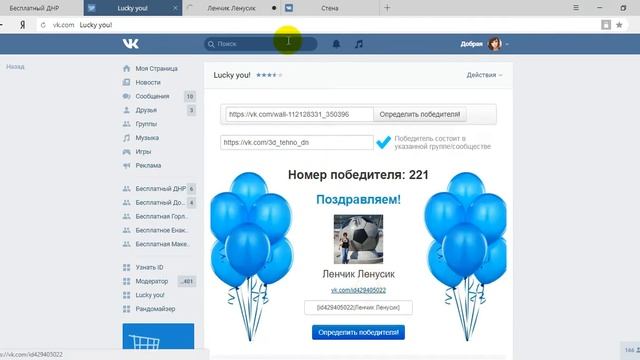Image resolution: width=640 pixels, height=360 pixels.
Task: Click the shopping cart banner
Action: coord(158,337)
